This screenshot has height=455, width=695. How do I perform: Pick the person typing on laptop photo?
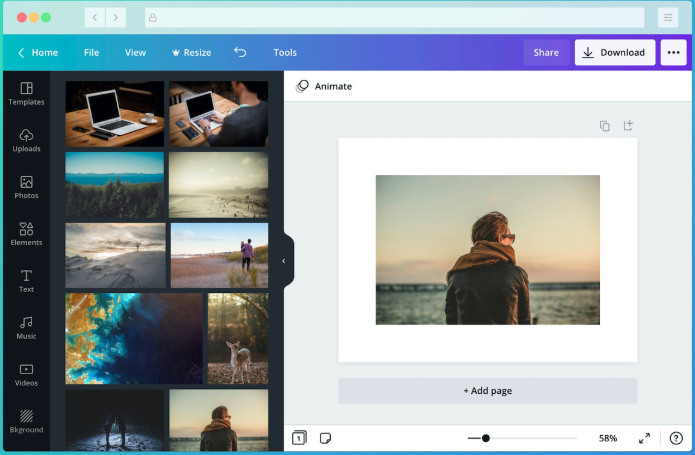[219, 113]
